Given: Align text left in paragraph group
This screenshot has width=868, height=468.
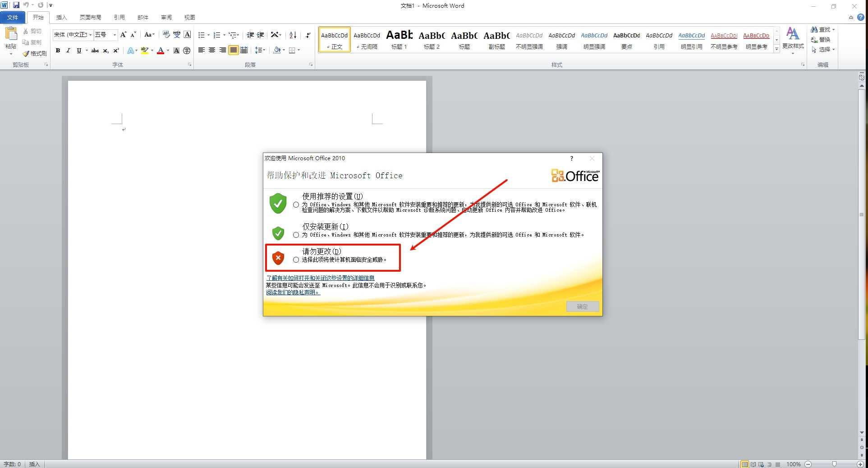Looking at the screenshot, I should (201, 50).
